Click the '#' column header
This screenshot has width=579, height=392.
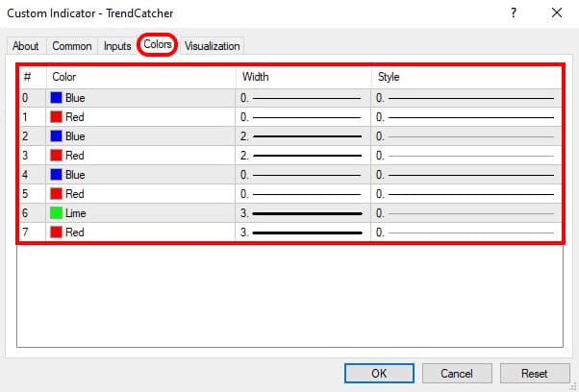(x=33, y=77)
